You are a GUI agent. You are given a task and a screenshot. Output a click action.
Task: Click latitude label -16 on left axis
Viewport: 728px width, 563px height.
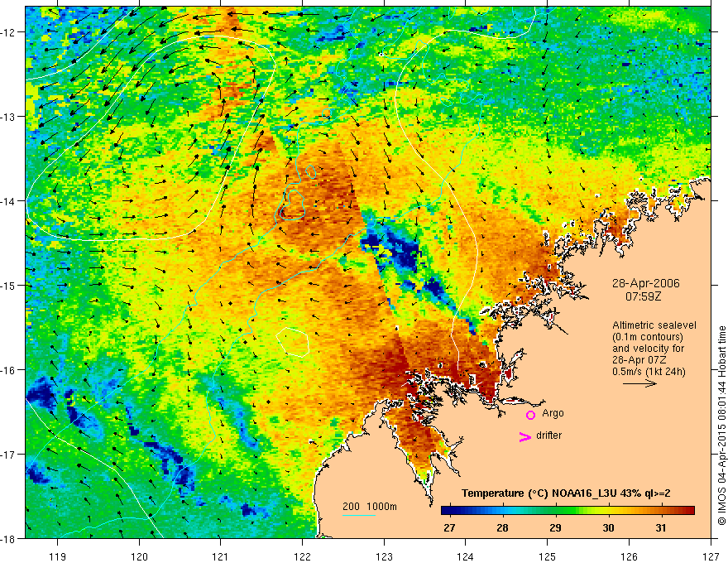point(9,370)
